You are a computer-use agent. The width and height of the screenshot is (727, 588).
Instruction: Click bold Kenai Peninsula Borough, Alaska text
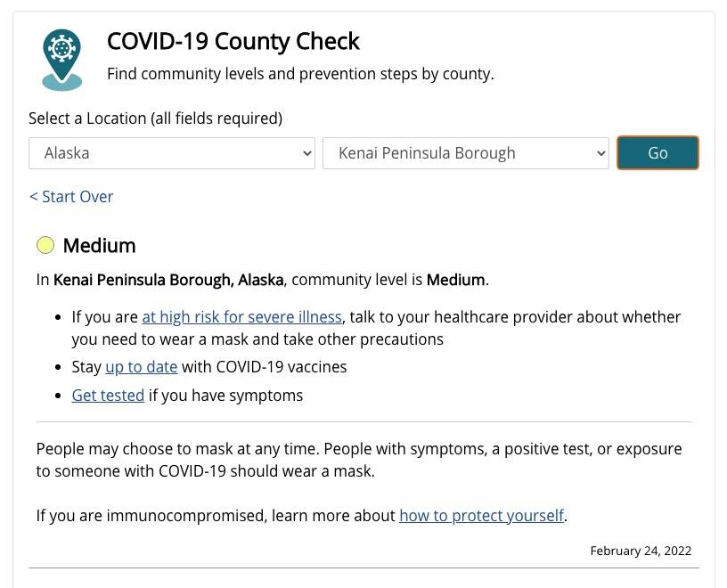168,280
